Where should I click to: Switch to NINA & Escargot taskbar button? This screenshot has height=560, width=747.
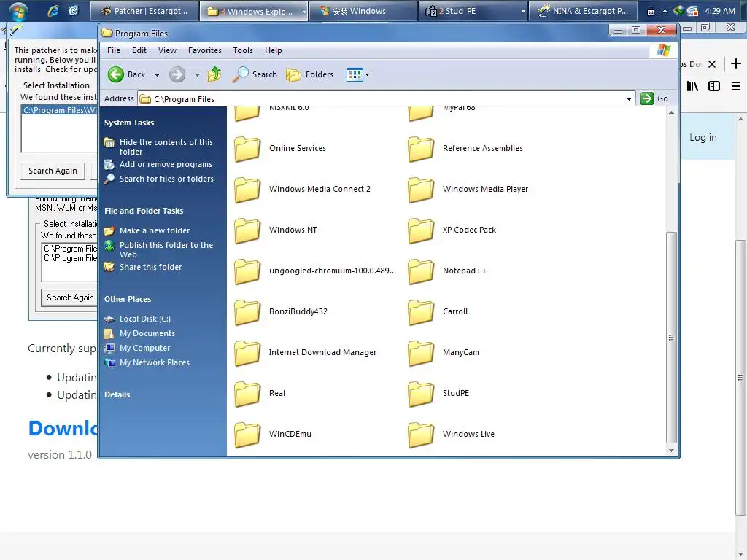(x=584, y=11)
